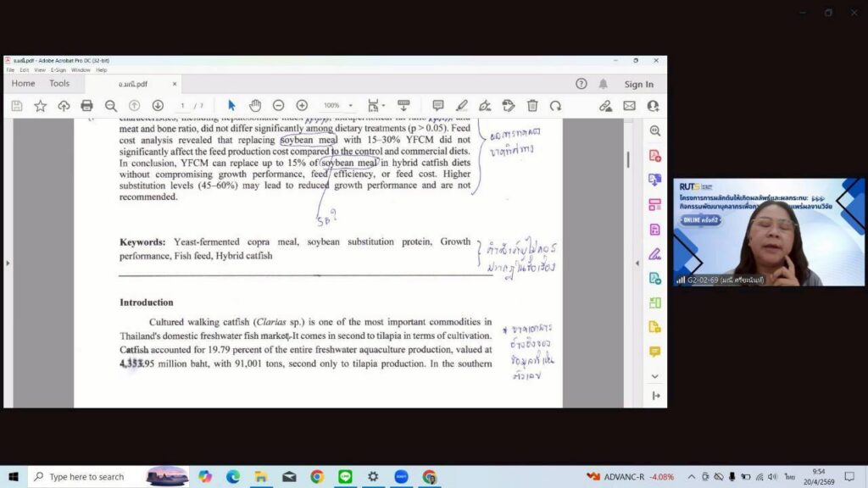Click the Delete trash icon in toolbar
Screen dimensions: 868x488
point(532,106)
